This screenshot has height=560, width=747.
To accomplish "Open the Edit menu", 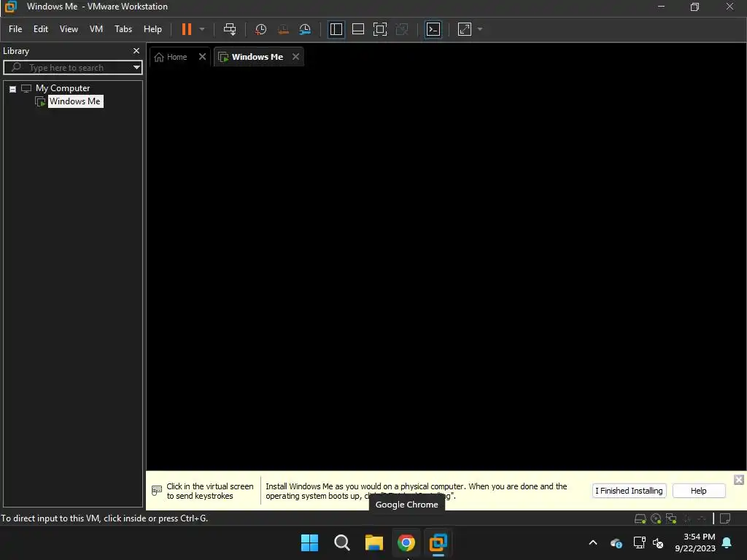I will click(x=41, y=29).
